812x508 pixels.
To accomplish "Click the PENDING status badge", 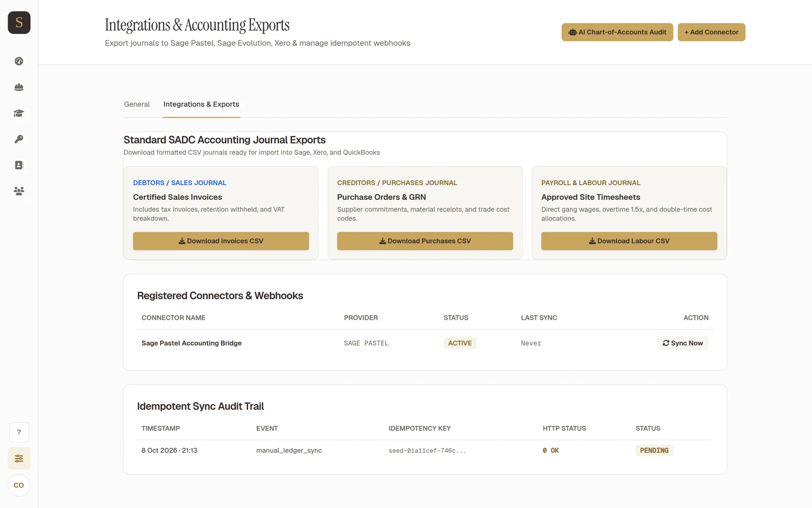I will (654, 450).
